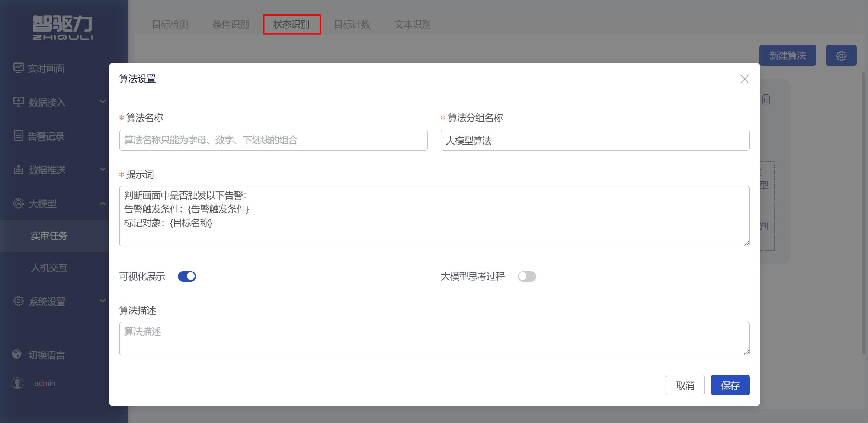The width and height of the screenshot is (868, 423).
Task: Click the page vertical scrollbar on the right
Action: pyautogui.click(x=863, y=213)
